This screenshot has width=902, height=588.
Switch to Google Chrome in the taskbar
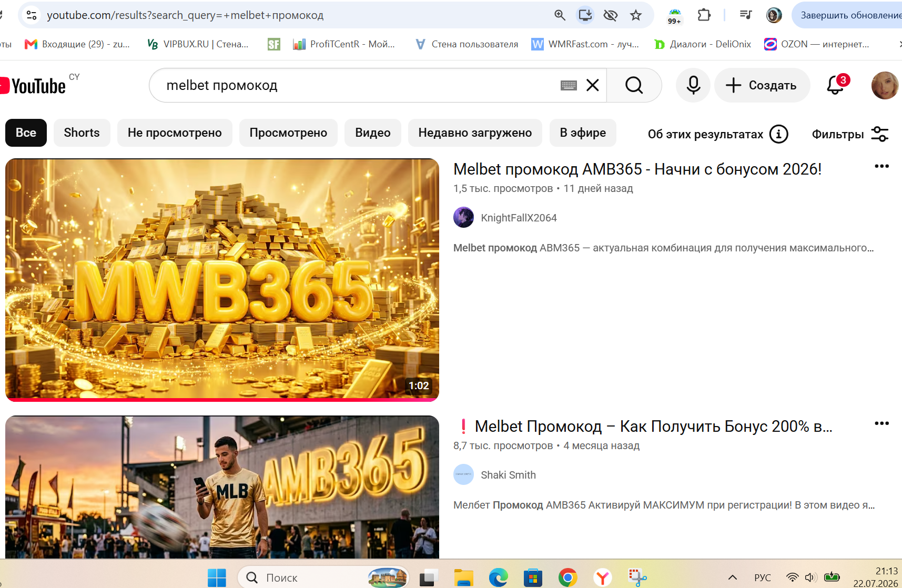click(567, 578)
